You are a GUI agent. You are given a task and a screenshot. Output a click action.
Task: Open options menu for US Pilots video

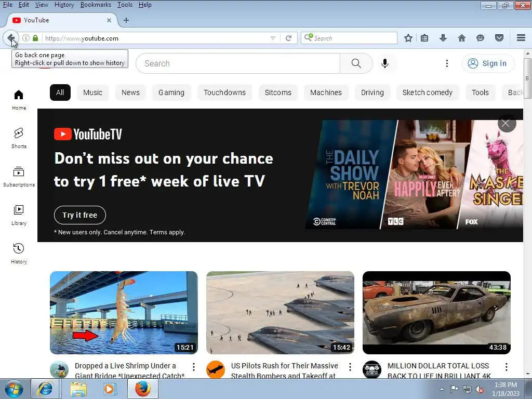[350, 367]
